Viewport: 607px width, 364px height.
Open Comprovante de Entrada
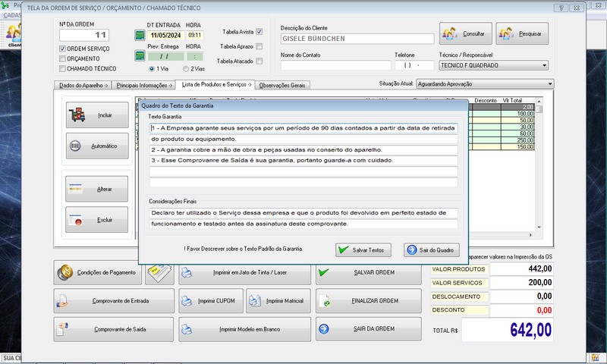(114, 300)
